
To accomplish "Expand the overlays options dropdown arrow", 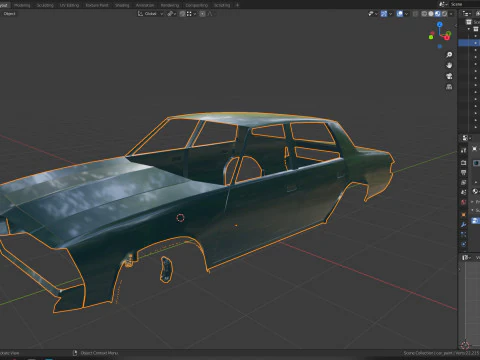I will pyautogui.click(x=406, y=14).
